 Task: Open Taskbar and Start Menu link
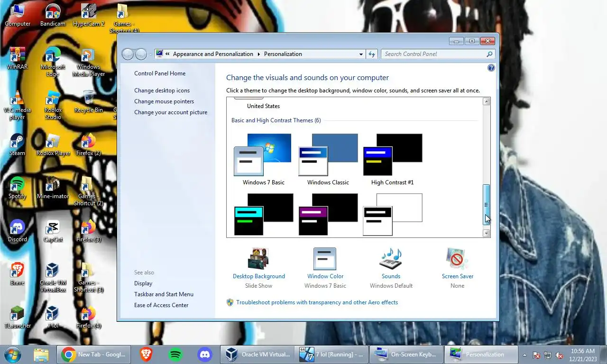pyautogui.click(x=164, y=294)
